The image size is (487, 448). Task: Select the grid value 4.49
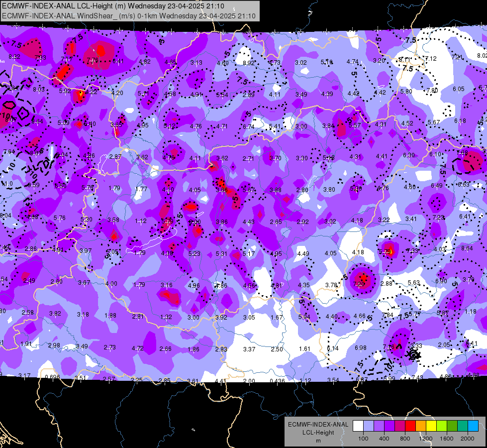point(303,254)
